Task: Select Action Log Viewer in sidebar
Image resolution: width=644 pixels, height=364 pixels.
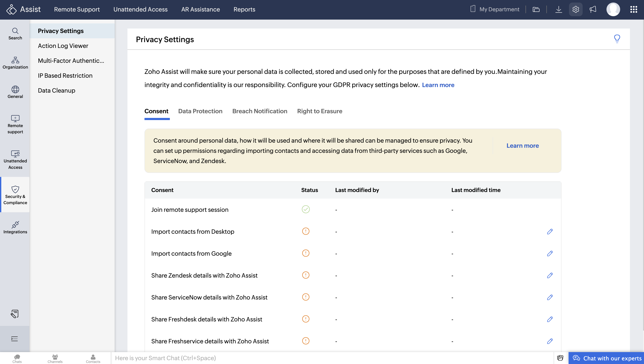Action: tap(63, 46)
